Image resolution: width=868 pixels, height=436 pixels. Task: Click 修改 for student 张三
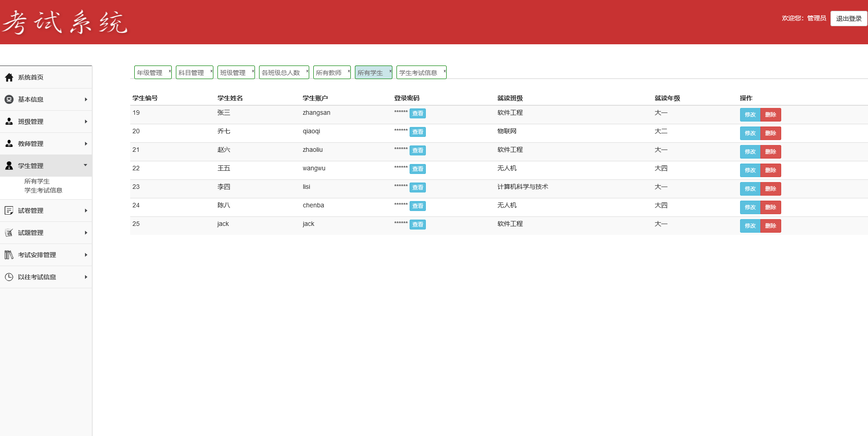[750, 115]
